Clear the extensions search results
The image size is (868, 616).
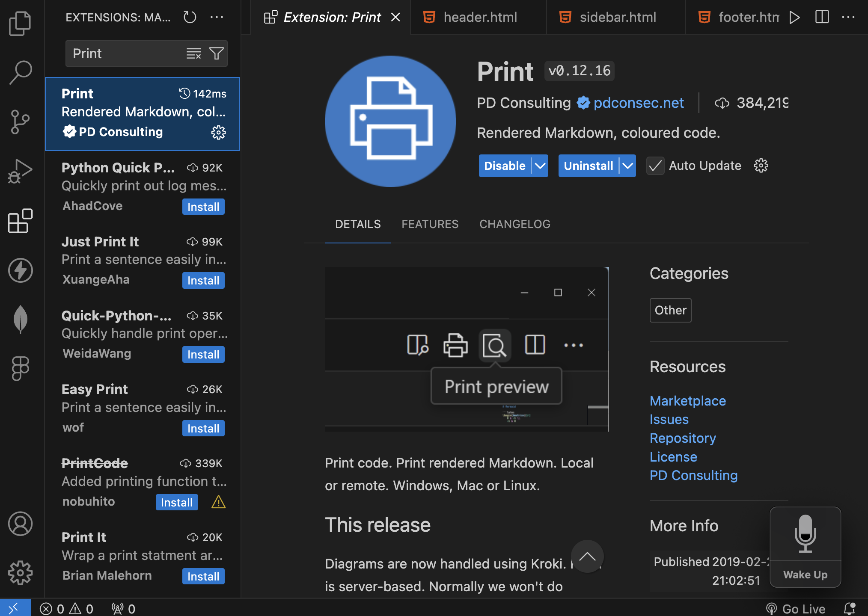coord(193,53)
